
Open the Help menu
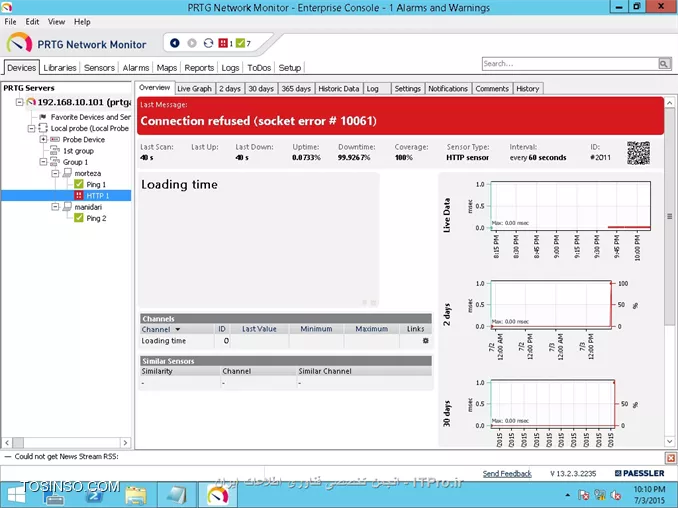tap(82, 22)
